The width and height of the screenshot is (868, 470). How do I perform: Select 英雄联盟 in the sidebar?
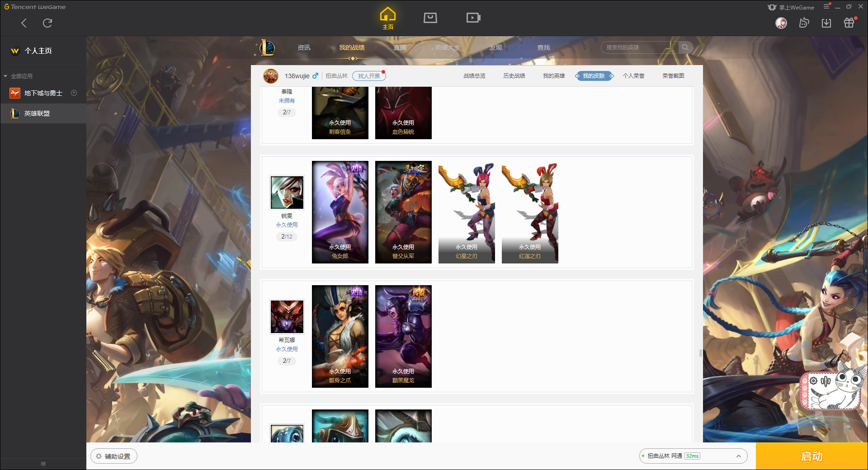43,113
